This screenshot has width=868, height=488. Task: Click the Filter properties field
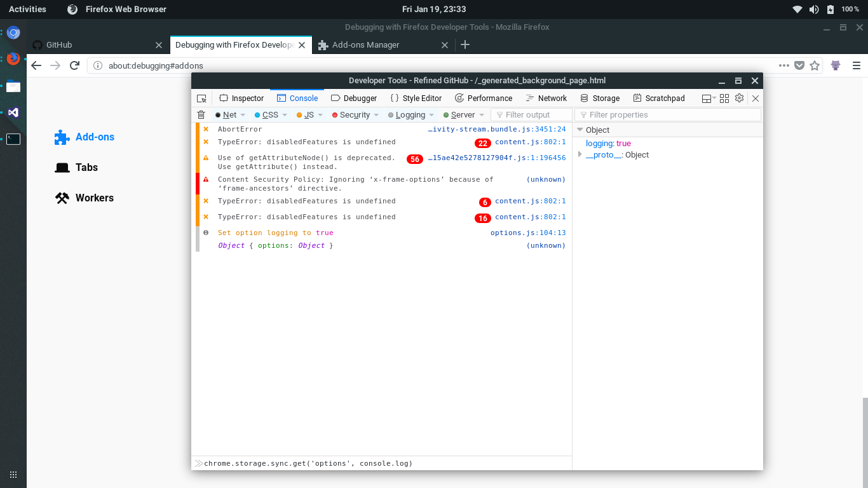click(x=668, y=115)
